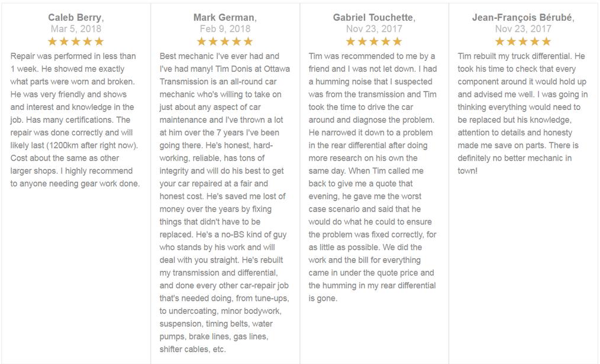This screenshot has width=600, height=364.
Task: Select the reviewer name Mark German
Action: point(224,18)
